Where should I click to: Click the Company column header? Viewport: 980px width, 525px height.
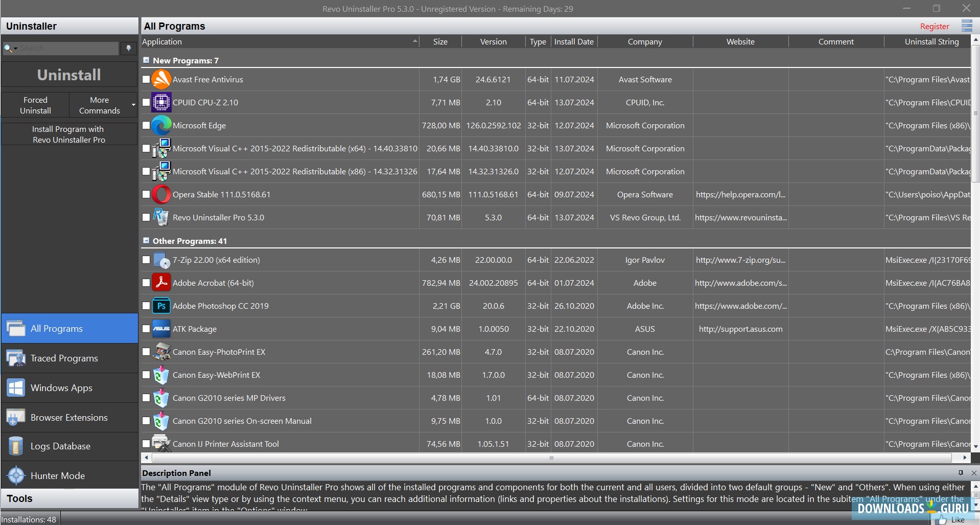click(645, 42)
